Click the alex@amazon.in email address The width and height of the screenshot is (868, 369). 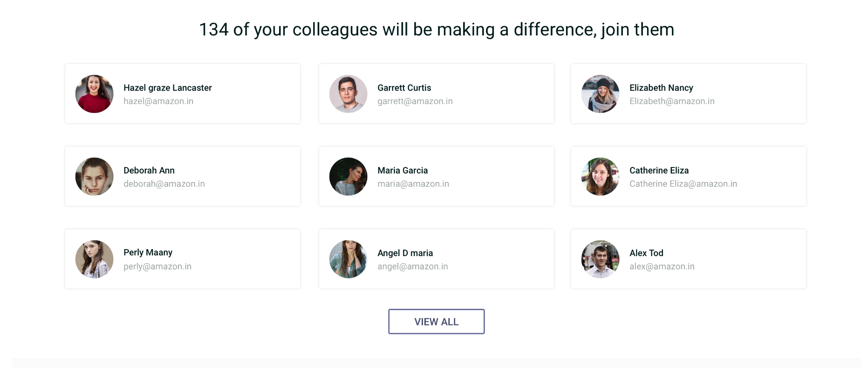click(x=662, y=266)
